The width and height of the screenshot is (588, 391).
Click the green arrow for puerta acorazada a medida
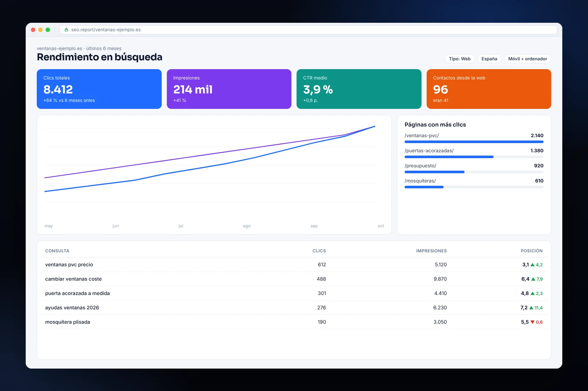tap(533, 293)
